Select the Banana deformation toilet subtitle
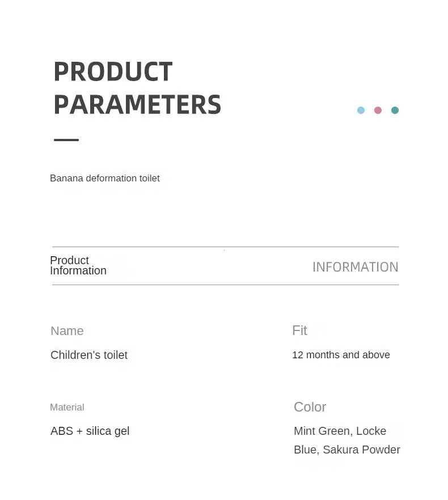 pyautogui.click(x=105, y=178)
